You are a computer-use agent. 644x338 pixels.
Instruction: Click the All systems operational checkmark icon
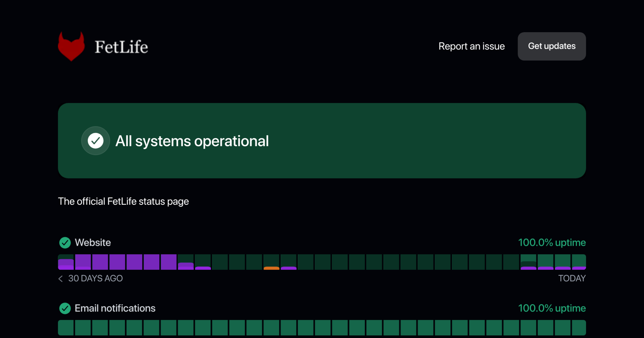click(x=96, y=141)
